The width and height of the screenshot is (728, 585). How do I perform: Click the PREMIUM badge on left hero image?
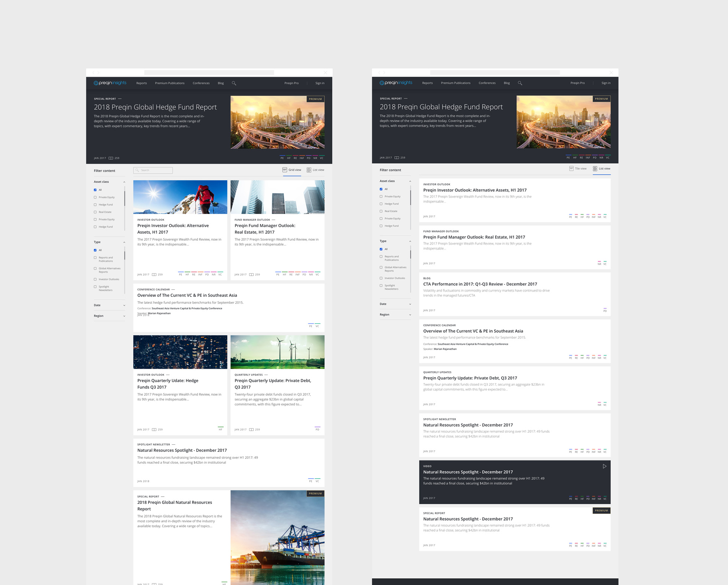[x=315, y=99]
